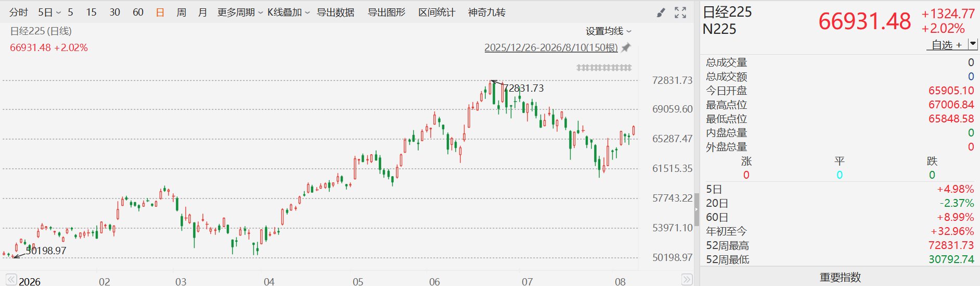The image size is (980, 286).
Task: Open the date range link 2025/12/26-2026/8/10
Action: [x=551, y=47]
